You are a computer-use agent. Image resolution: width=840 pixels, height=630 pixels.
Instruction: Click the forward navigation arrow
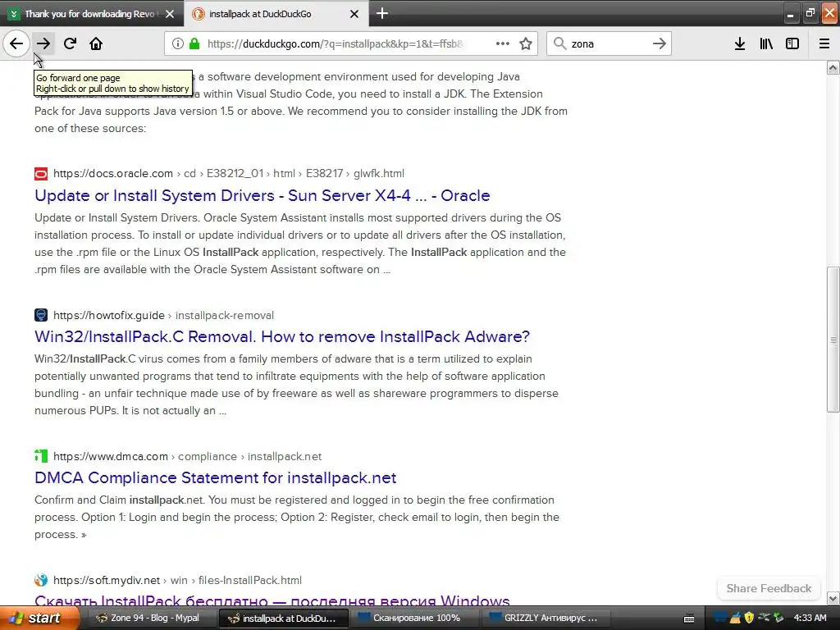click(x=43, y=43)
